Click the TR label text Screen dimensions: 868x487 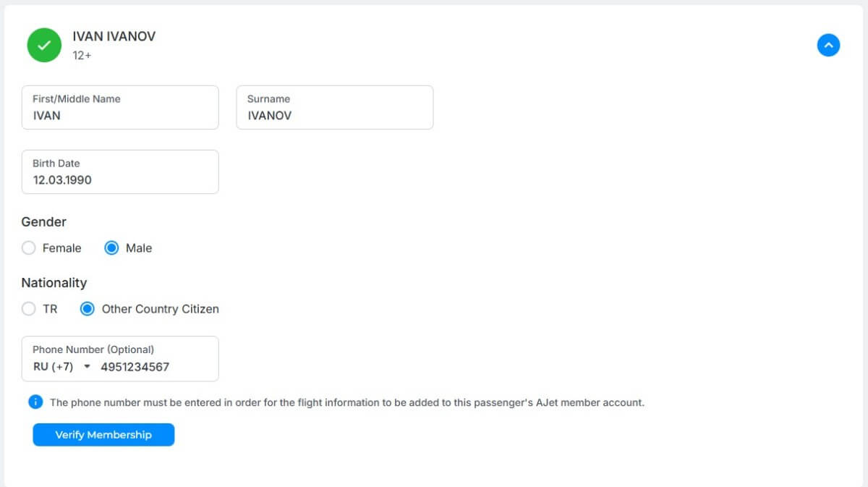(x=50, y=309)
